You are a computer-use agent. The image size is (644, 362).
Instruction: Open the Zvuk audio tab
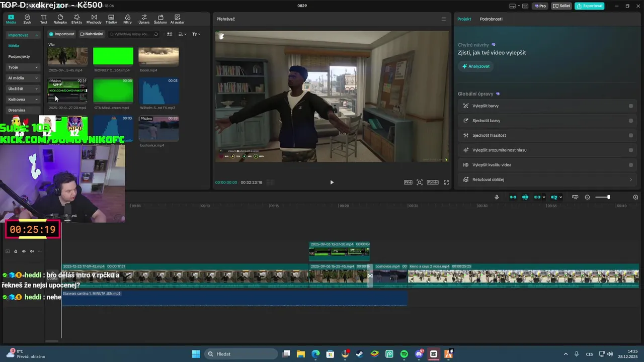point(27,19)
